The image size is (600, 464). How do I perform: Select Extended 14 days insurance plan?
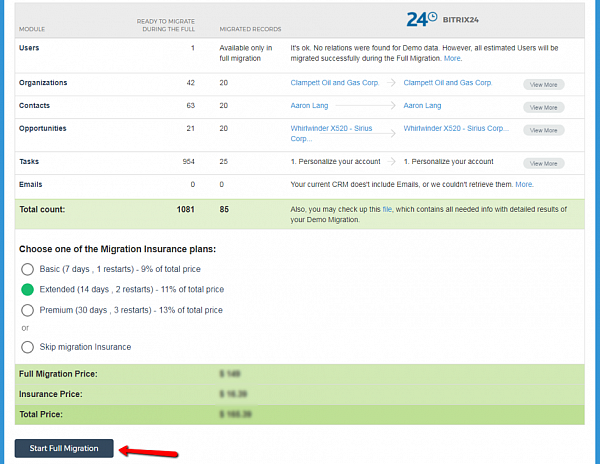(x=27, y=289)
